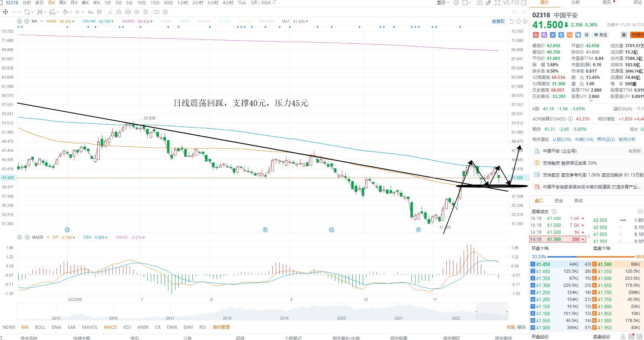Click the 前复权 adjustment button

coord(498,21)
